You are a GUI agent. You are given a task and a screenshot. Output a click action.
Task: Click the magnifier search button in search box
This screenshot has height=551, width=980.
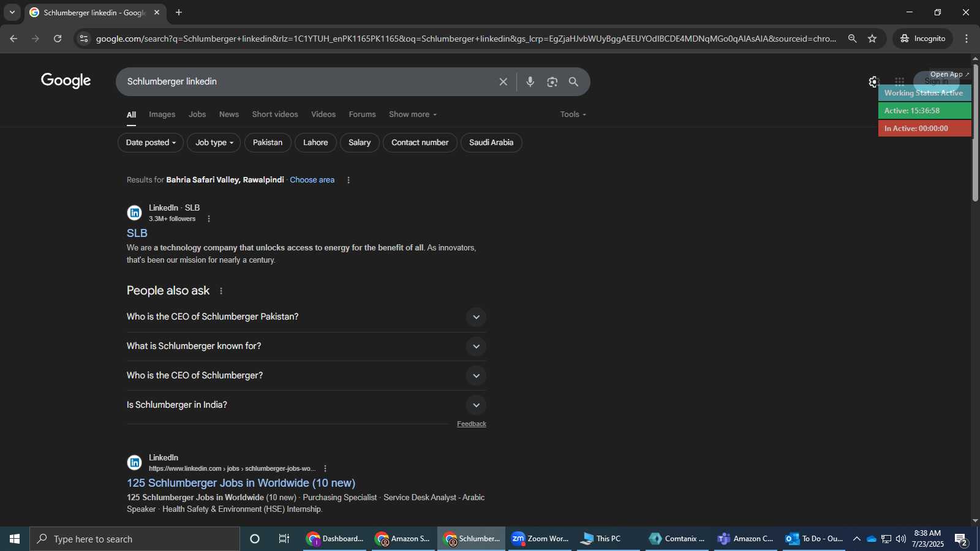tap(573, 81)
